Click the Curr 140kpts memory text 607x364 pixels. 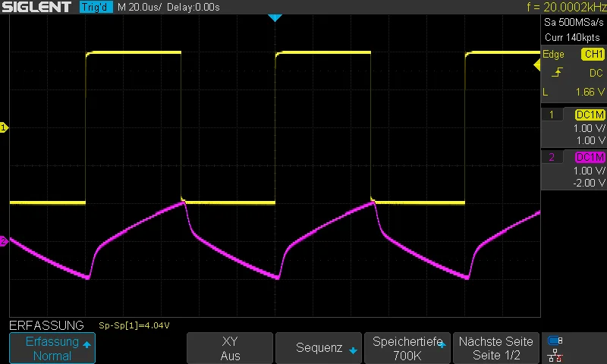(572, 37)
